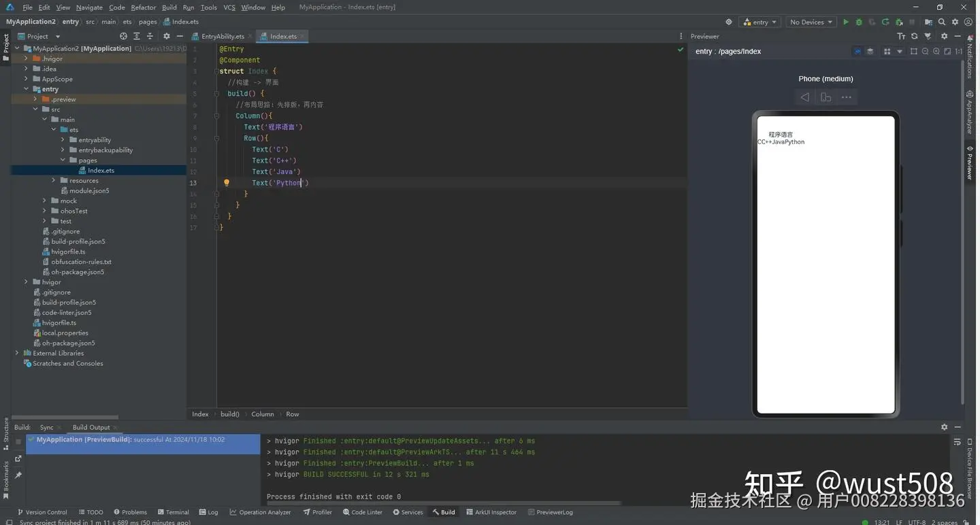The width and height of the screenshot is (980, 525).
Task: Open Project panel options gear
Action: (167, 36)
